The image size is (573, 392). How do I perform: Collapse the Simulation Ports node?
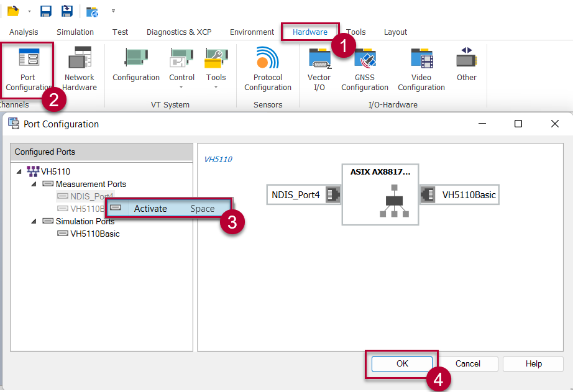click(x=34, y=221)
